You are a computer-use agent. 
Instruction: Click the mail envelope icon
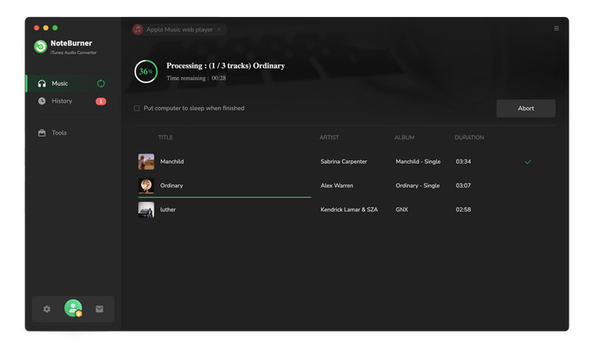coord(99,309)
